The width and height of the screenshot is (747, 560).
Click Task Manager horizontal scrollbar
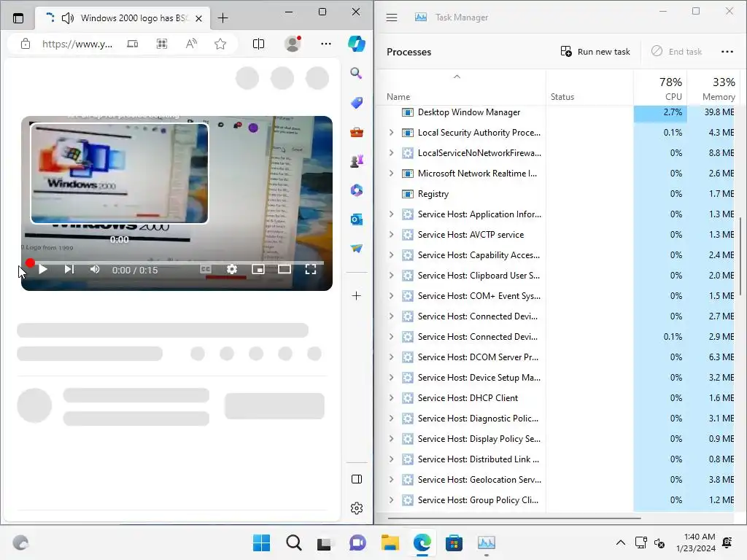514,518
